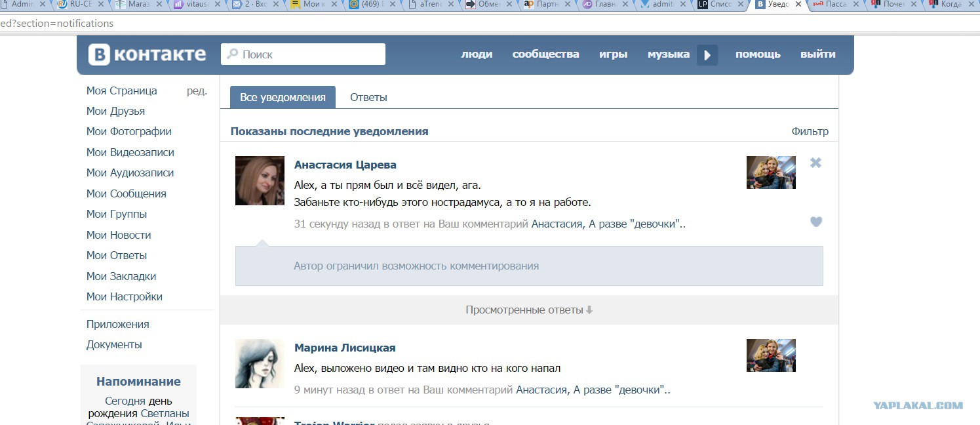
Task: Select the Все уведомления tab
Action: click(x=283, y=97)
